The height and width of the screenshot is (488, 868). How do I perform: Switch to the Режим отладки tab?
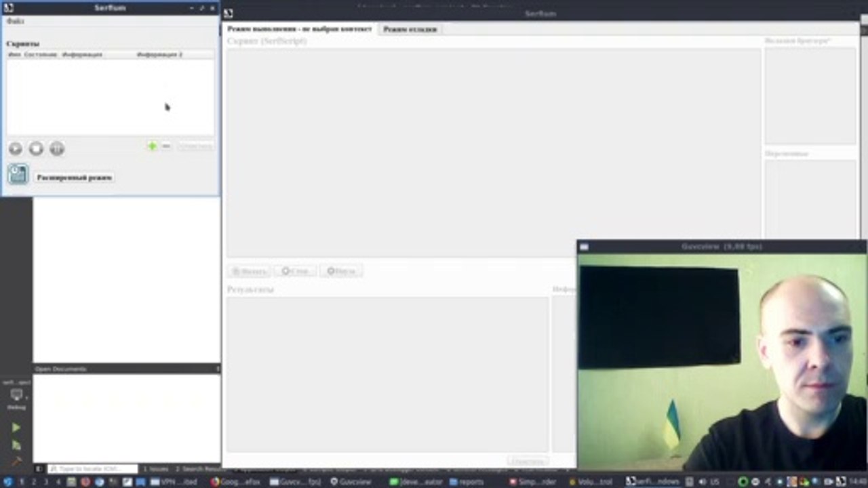pos(410,29)
